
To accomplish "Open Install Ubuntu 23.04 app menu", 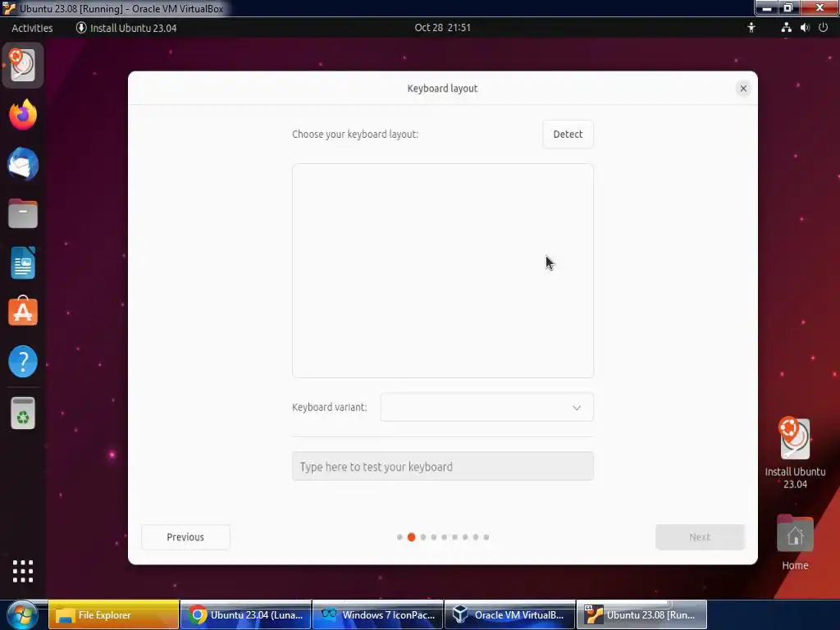I will pyautogui.click(x=126, y=28).
